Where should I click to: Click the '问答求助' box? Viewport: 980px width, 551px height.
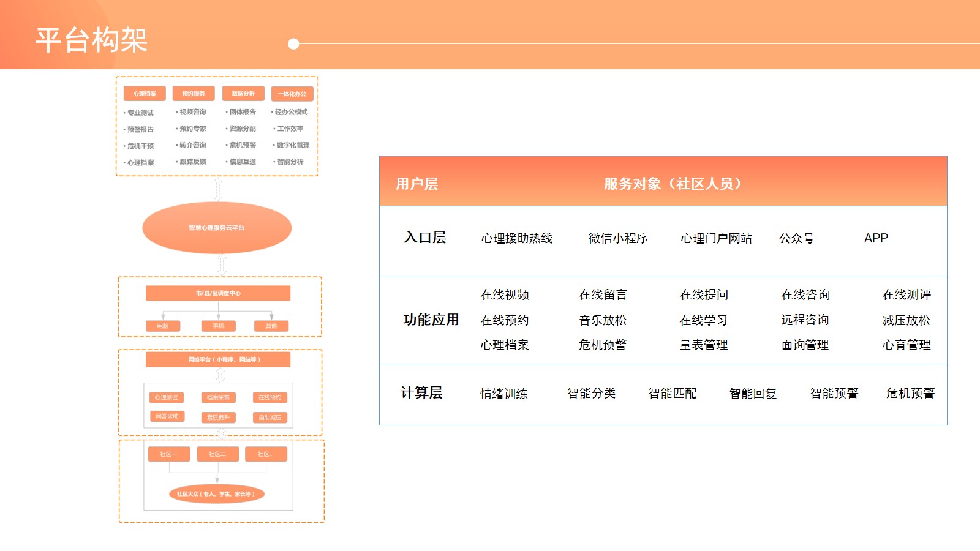(167, 417)
